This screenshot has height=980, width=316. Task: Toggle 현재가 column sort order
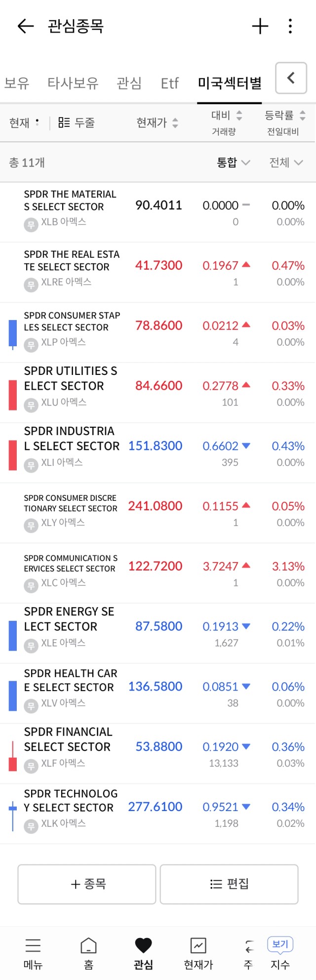click(157, 122)
